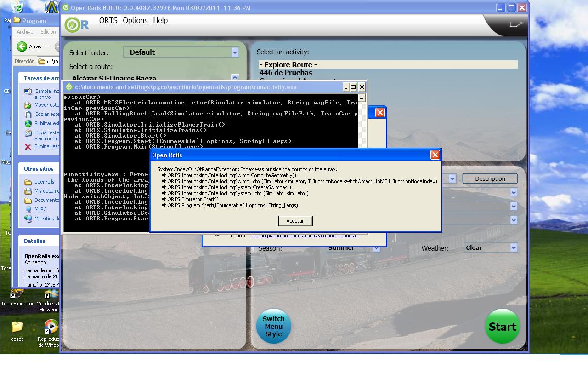Open the openrails folder in Otros sitios
588x368 pixels.
[x=28, y=182]
